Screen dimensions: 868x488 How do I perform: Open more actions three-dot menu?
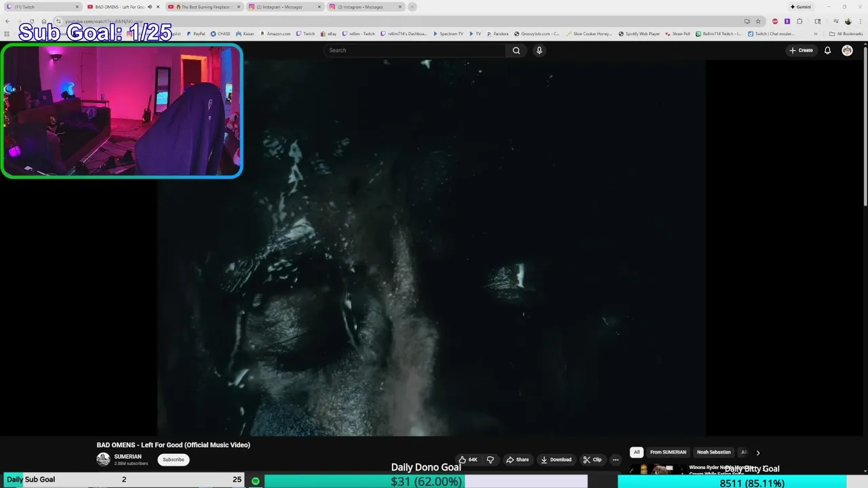pos(616,460)
